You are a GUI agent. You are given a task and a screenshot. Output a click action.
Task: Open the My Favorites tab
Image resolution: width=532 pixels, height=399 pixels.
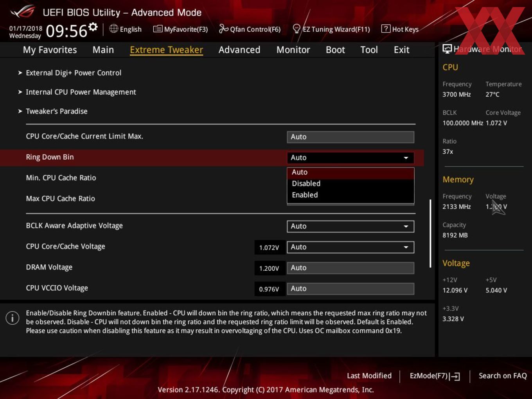tap(50, 50)
